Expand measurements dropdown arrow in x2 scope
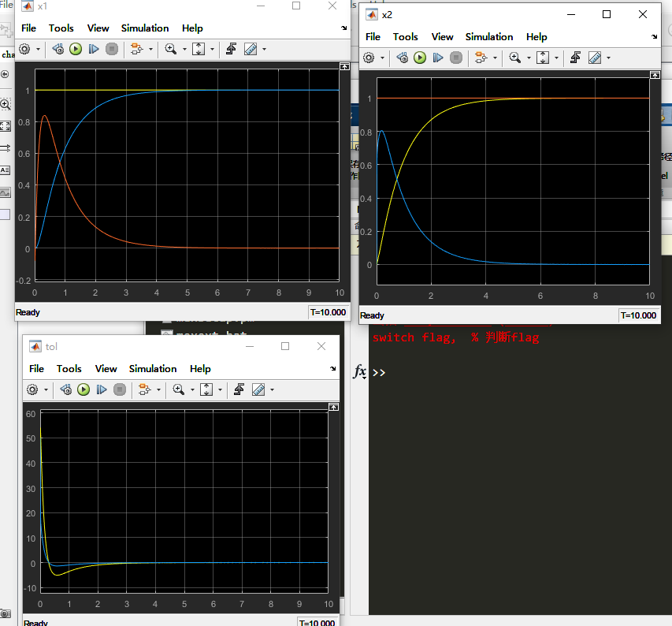 [608, 58]
